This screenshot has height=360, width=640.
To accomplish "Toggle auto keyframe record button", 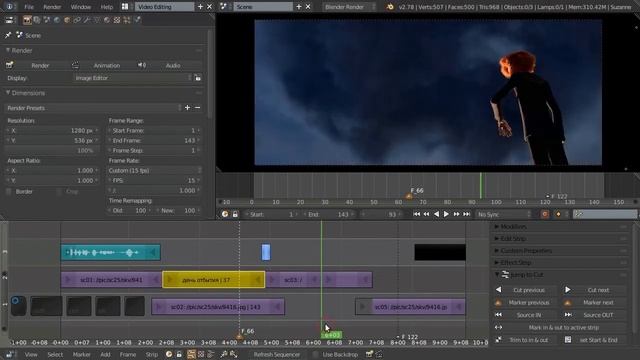I will 544,214.
